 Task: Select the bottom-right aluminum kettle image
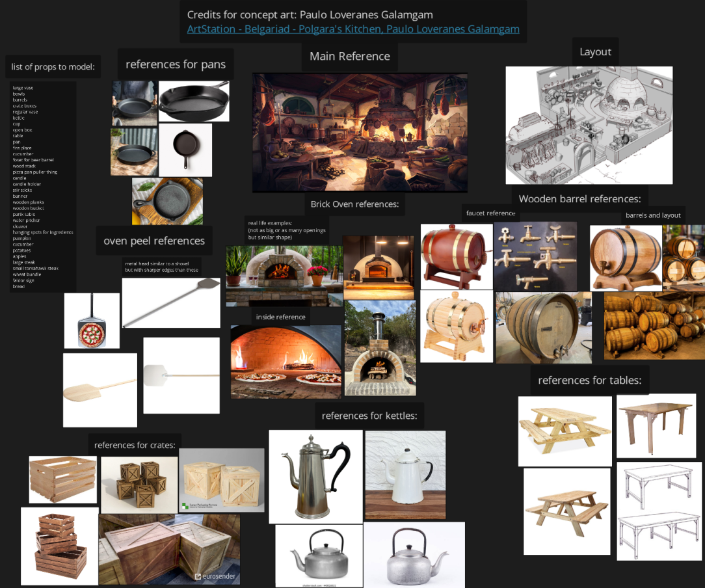pyautogui.click(x=414, y=555)
